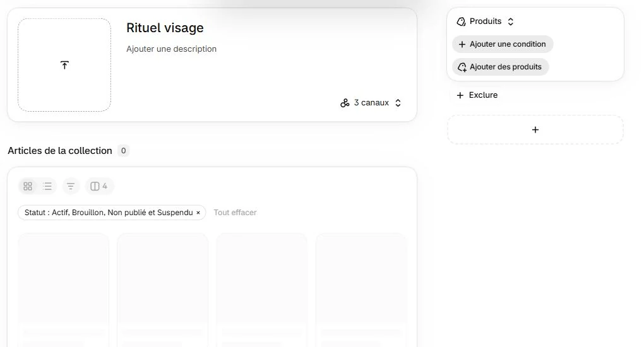The height and width of the screenshot is (347, 644).
Task: Open the 3 canaux channel selector
Action: tap(371, 103)
